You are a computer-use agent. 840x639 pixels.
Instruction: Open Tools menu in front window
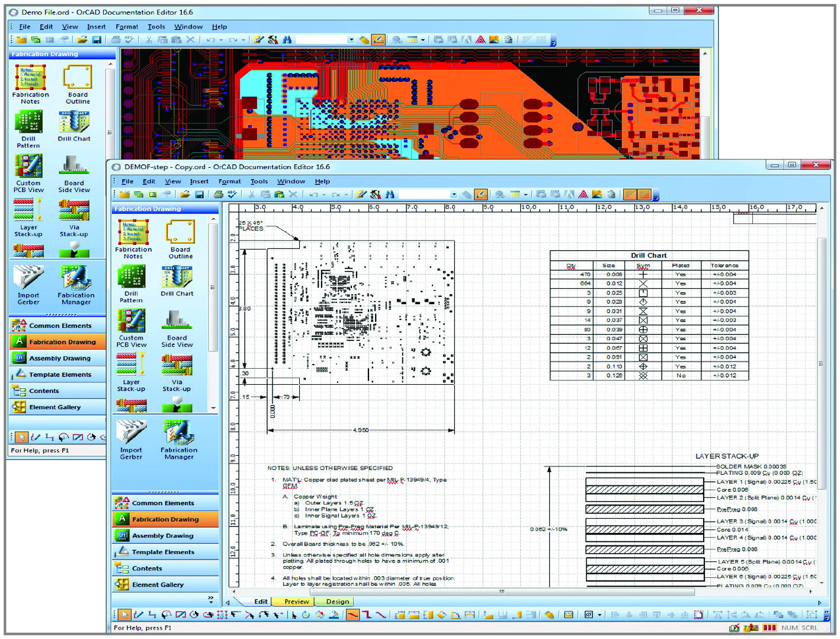[259, 181]
